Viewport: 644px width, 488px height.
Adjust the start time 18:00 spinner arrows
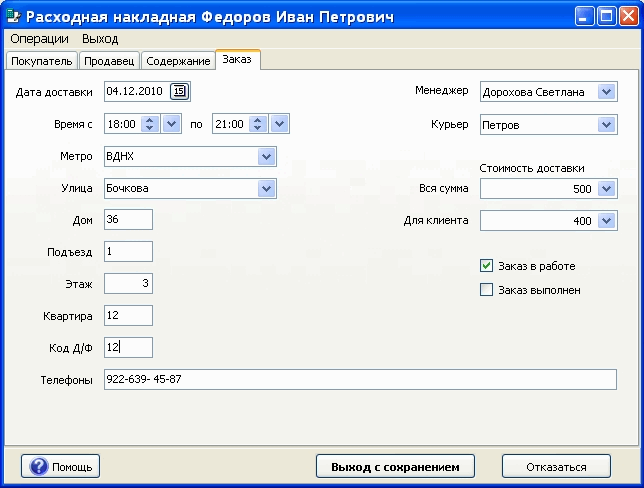point(150,124)
